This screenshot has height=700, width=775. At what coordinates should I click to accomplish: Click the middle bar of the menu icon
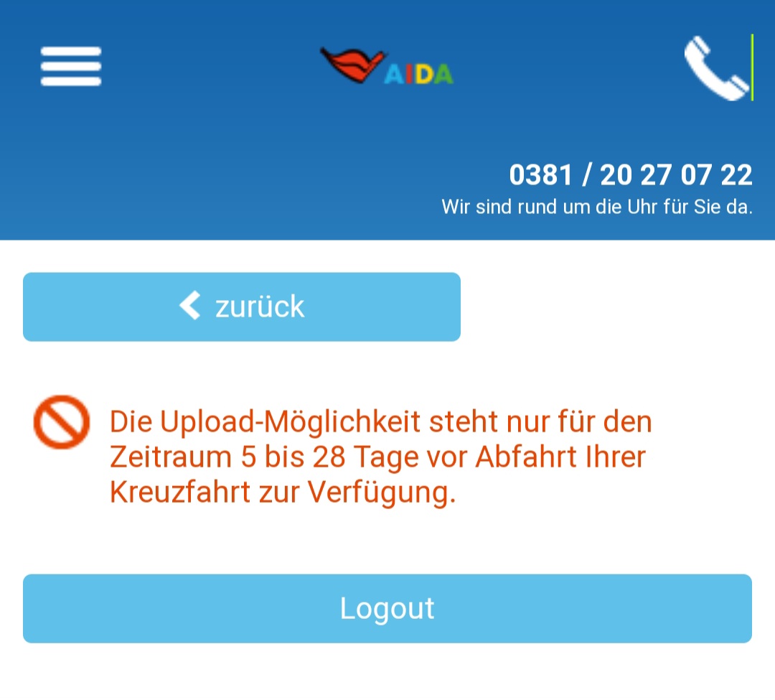[70, 66]
